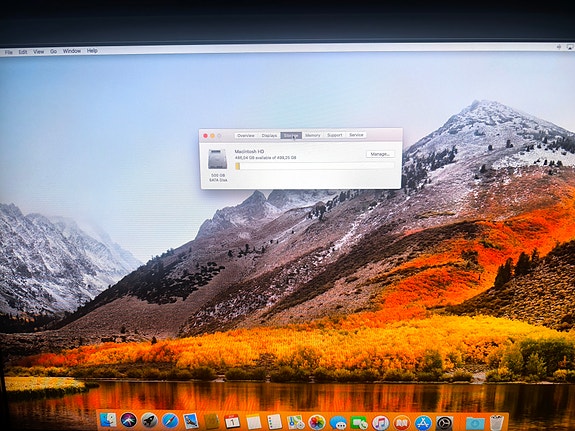Click the Manage... storage button
Image resolution: width=575 pixels, height=431 pixels.
pyautogui.click(x=380, y=154)
